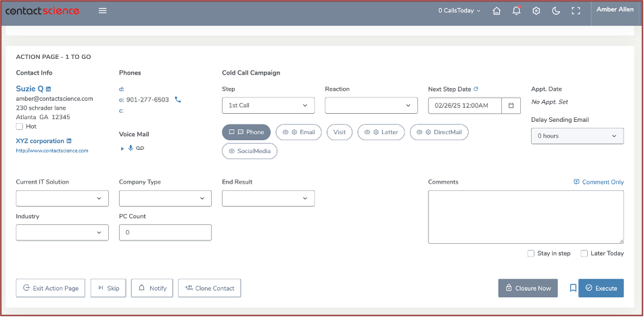Click the Execute button
The height and width of the screenshot is (317, 644).
(x=601, y=289)
